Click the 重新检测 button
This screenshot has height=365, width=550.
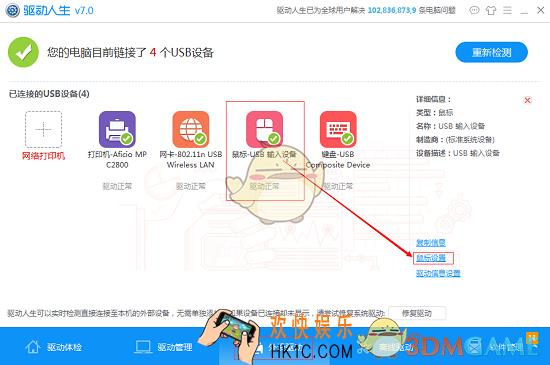491,53
